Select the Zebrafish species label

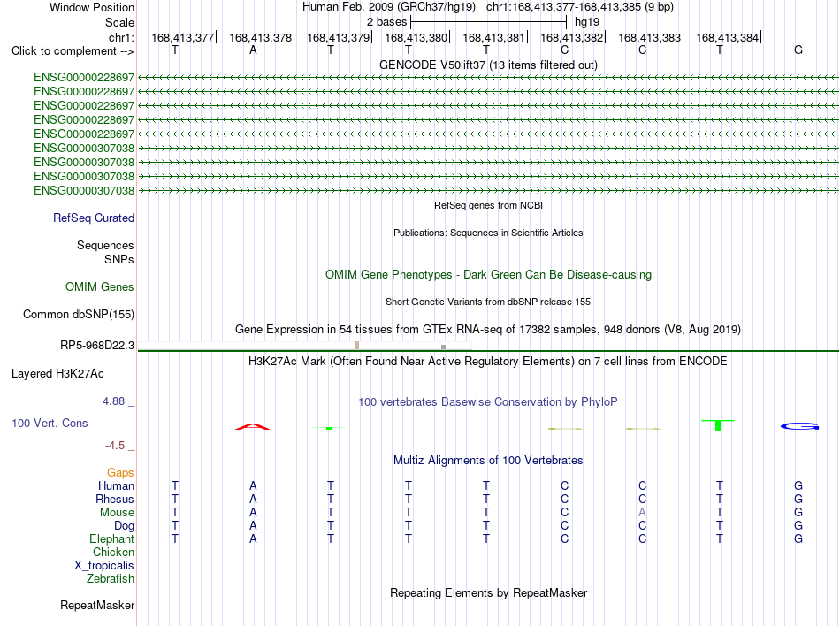pos(111,579)
